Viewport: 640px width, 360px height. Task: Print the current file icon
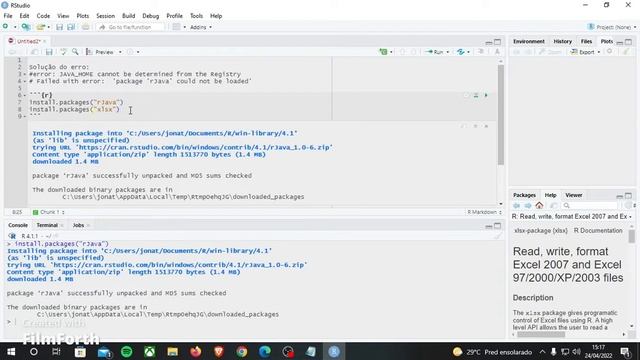point(85,27)
